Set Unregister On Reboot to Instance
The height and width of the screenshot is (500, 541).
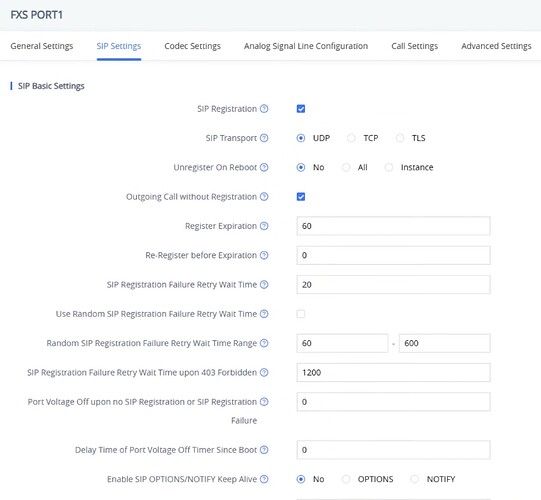pos(389,167)
